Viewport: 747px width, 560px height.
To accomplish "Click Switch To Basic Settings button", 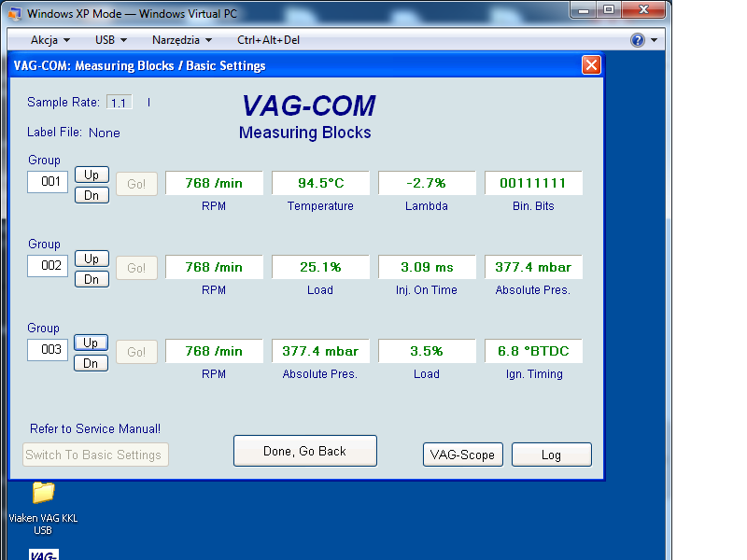I will click(x=95, y=455).
